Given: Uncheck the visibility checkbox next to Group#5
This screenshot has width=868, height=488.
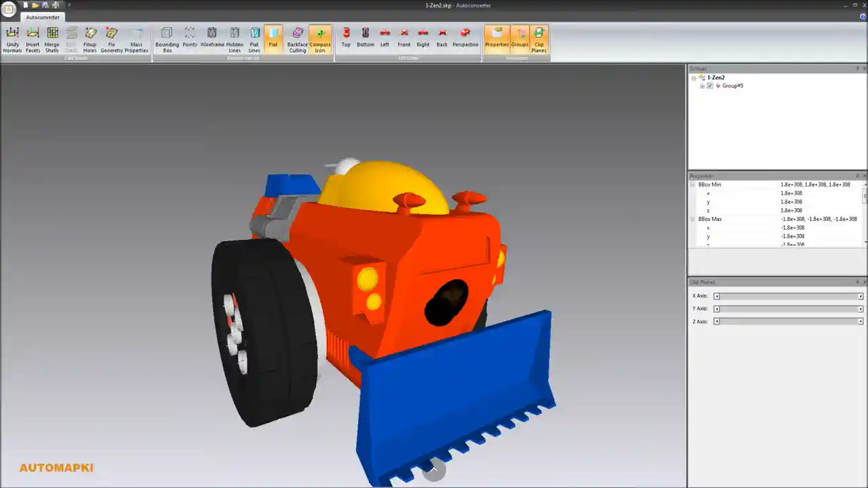Looking at the screenshot, I should pos(709,85).
